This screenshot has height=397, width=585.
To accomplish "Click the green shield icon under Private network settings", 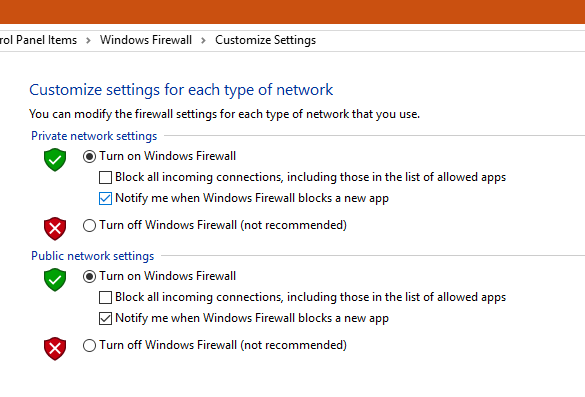I will (55, 160).
